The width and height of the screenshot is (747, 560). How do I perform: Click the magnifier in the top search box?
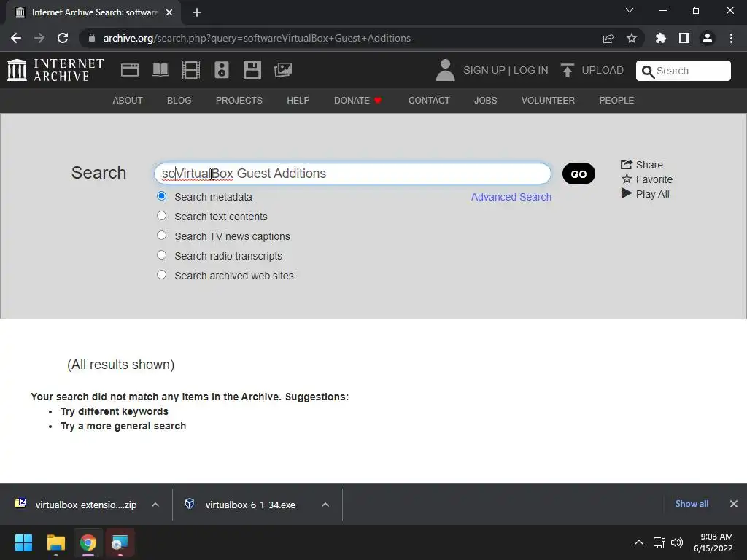[x=648, y=71]
